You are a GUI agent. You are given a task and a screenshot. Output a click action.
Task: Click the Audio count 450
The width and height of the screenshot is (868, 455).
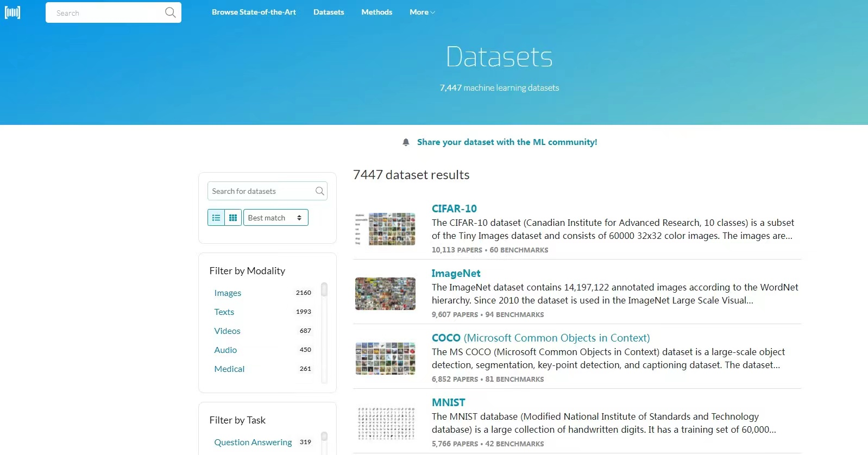[x=306, y=350]
